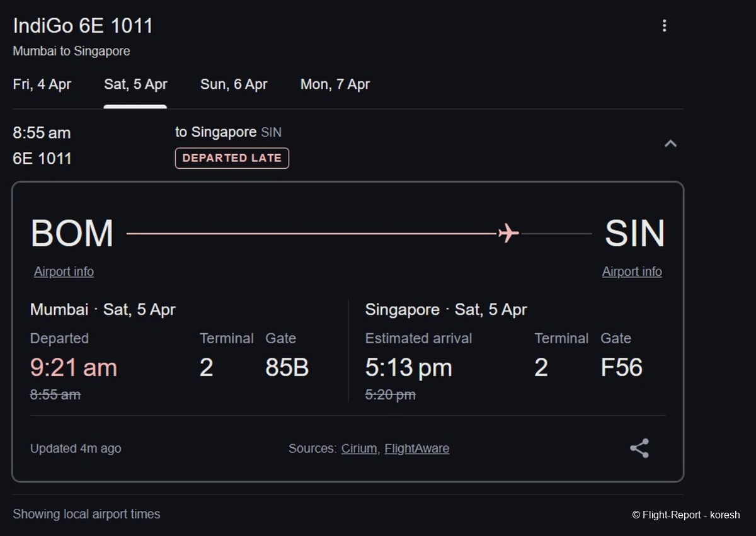The width and height of the screenshot is (756, 536).
Task: Click the 5:13 pm estimated arrival time
Action: click(408, 367)
